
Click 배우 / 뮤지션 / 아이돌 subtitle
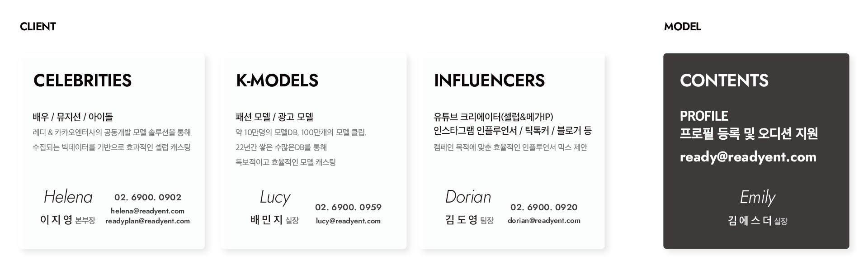(x=73, y=117)
